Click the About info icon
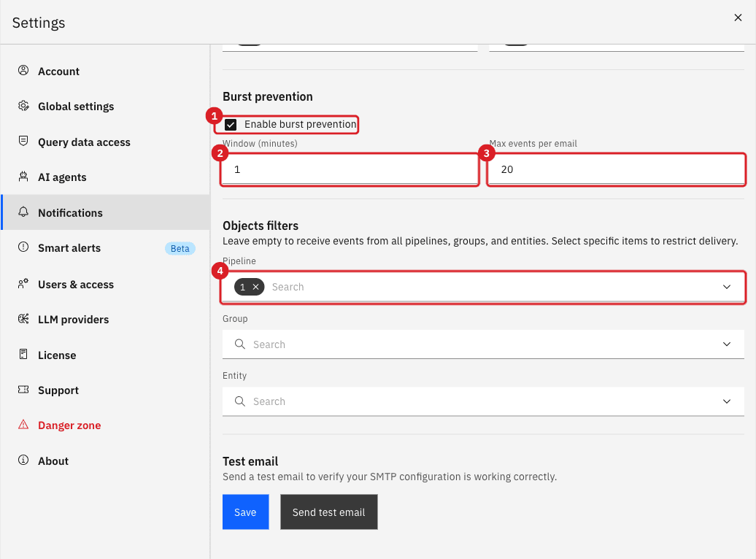 coord(23,460)
